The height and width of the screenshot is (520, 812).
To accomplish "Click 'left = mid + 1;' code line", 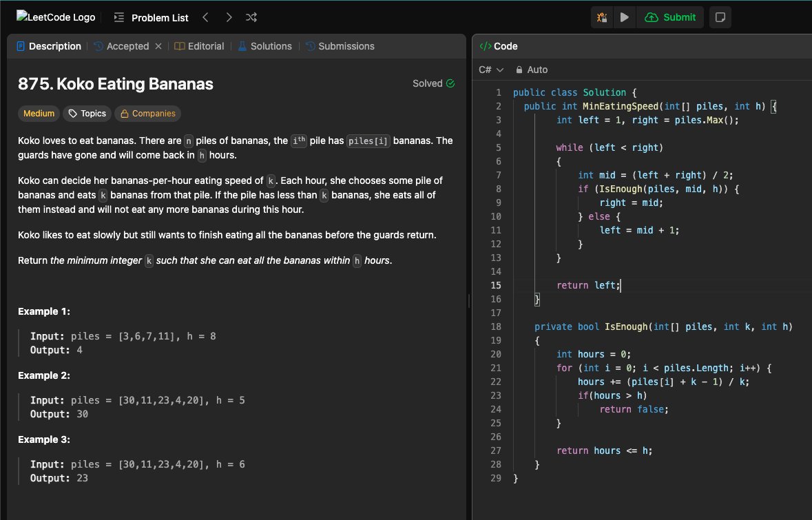I will 639,230.
